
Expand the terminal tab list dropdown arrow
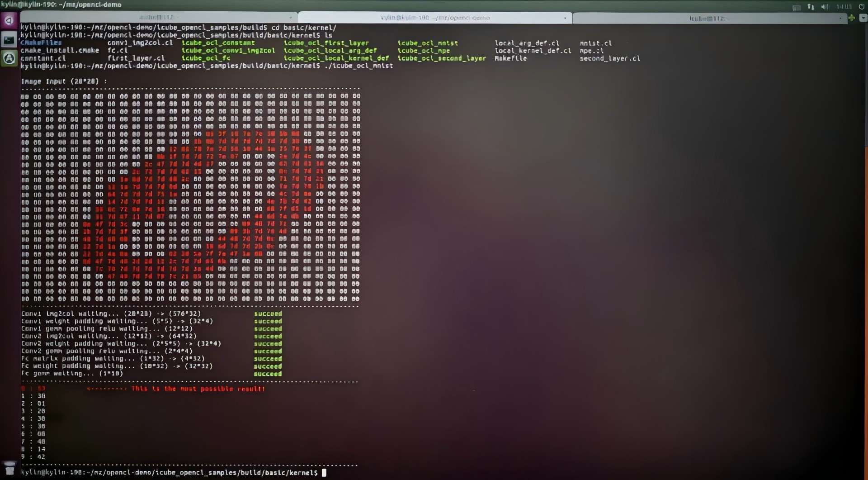tap(863, 18)
